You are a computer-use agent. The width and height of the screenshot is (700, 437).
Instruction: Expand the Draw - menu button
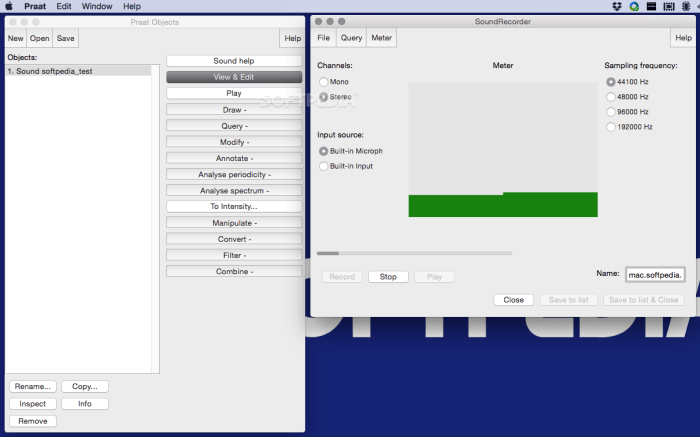pos(234,109)
